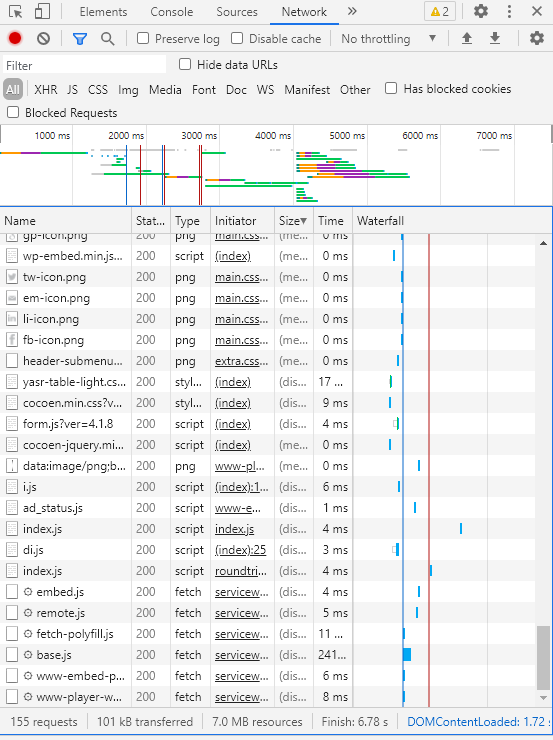This screenshot has height=740, width=553.
Task: Open the roundtri... initiator link for index.js
Action: coord(241,571)
